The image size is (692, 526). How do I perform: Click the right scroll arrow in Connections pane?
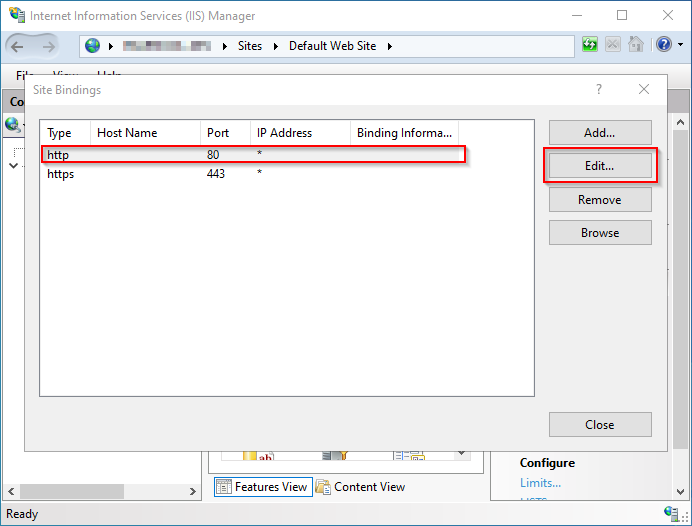pyautogui.click(x=192, y=491)
